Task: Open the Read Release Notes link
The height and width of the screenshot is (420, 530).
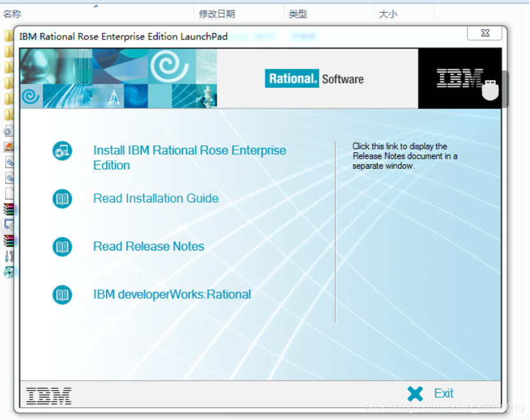Action: pyautogui.click(x=149, y=246)
